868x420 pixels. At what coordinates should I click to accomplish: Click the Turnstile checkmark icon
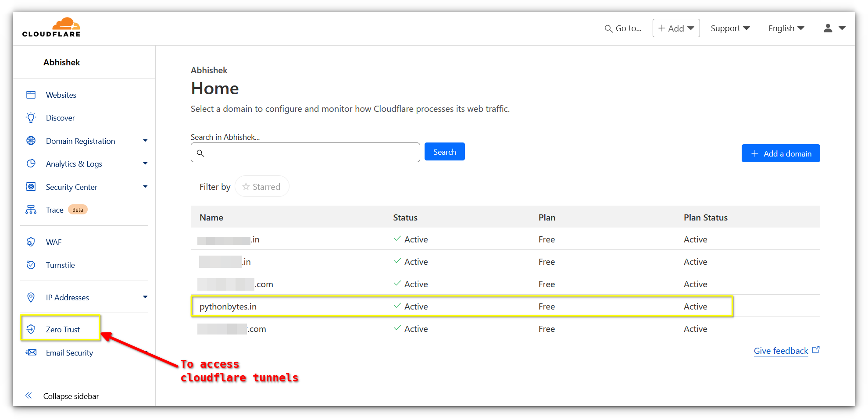[x=31, y=264]
